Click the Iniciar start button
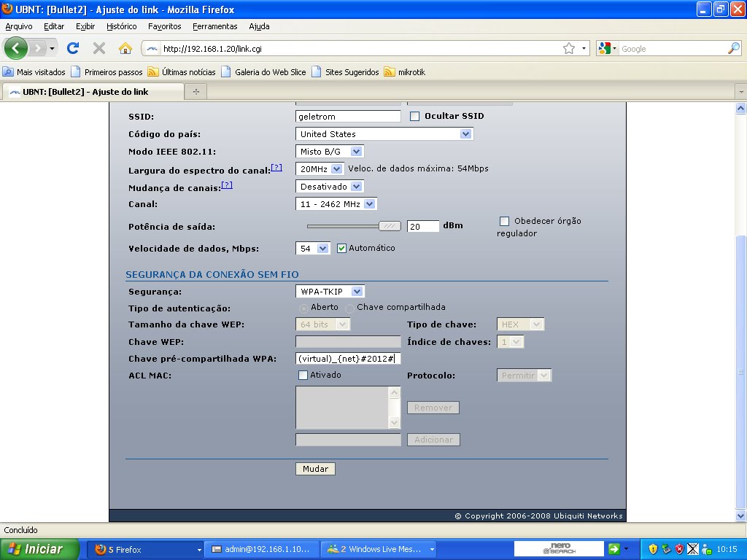 [39, 549]
